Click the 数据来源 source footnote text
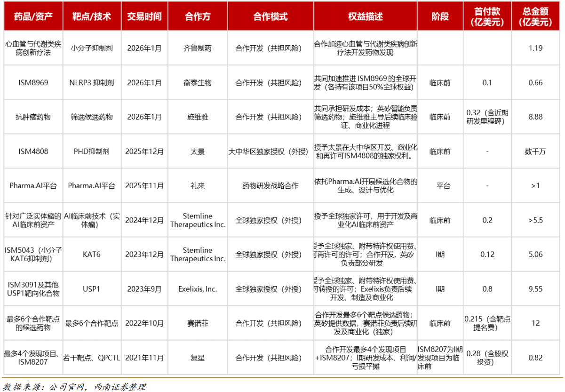 tap(74, 387)
